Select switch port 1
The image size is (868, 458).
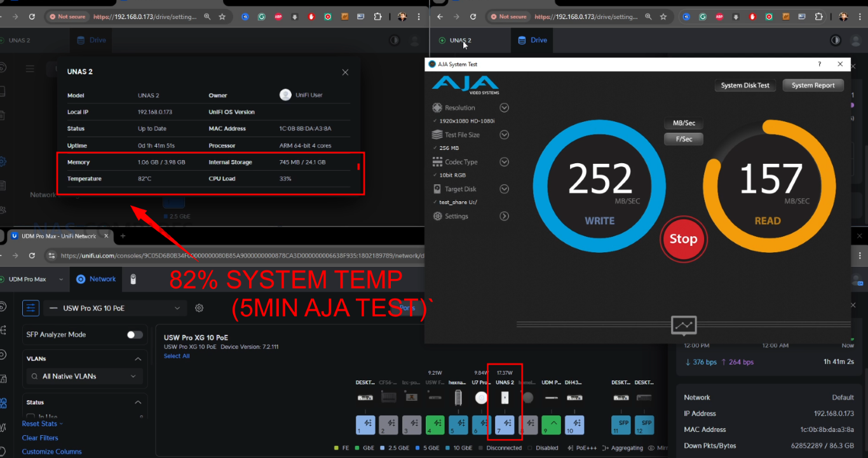pos(365,424)
